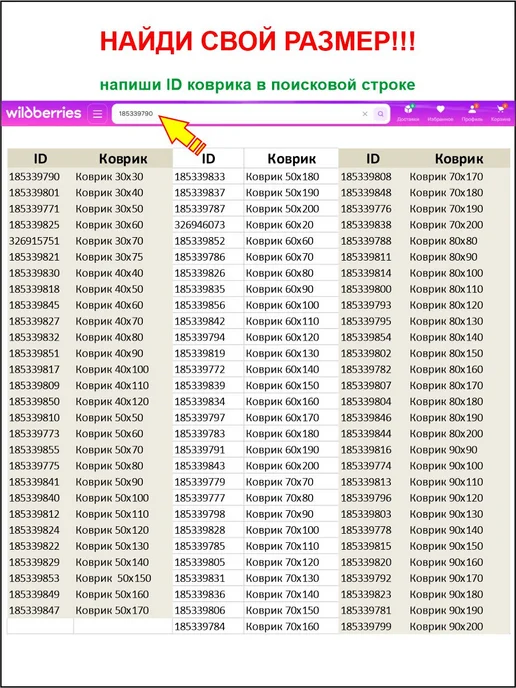
Task: Open the Избранное heart icon
Action: 440,113
